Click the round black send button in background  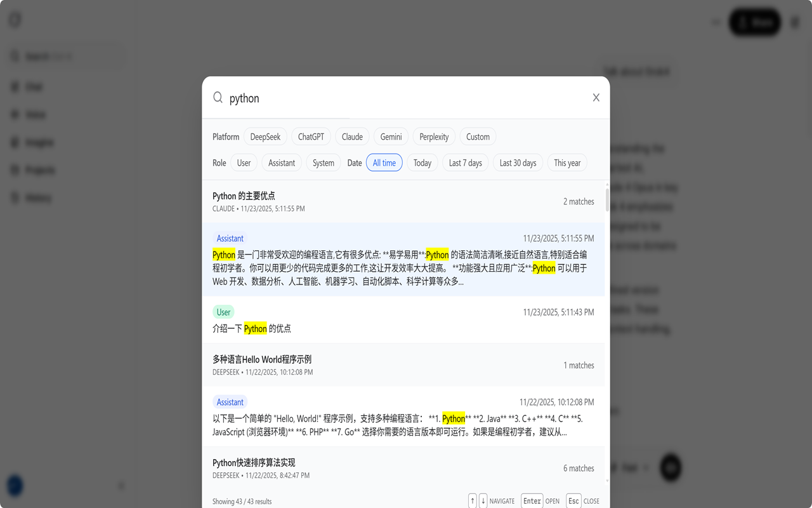[x=671, y=467]
